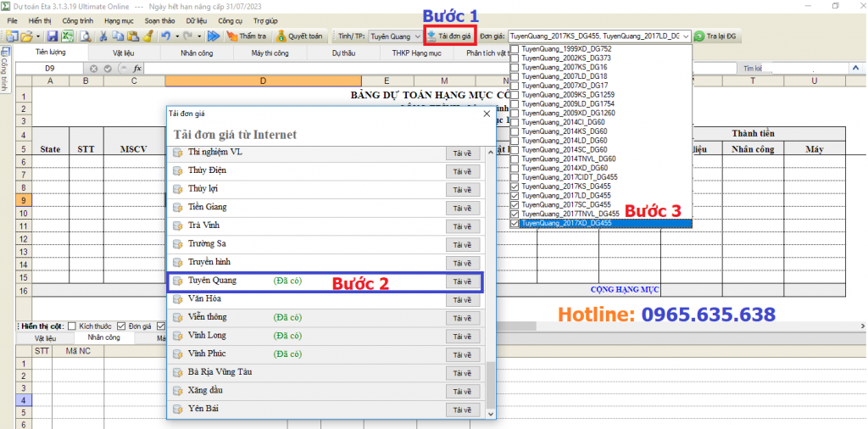
Task: Switch to the Vật liệu tab
Action: (x=123, y=53)
